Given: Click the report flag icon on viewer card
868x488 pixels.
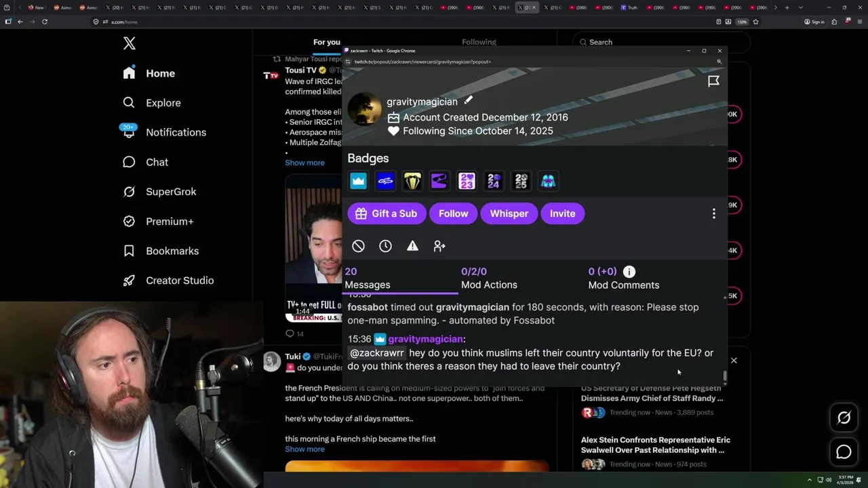Looking at the screenshot, I should pos(713,81).
